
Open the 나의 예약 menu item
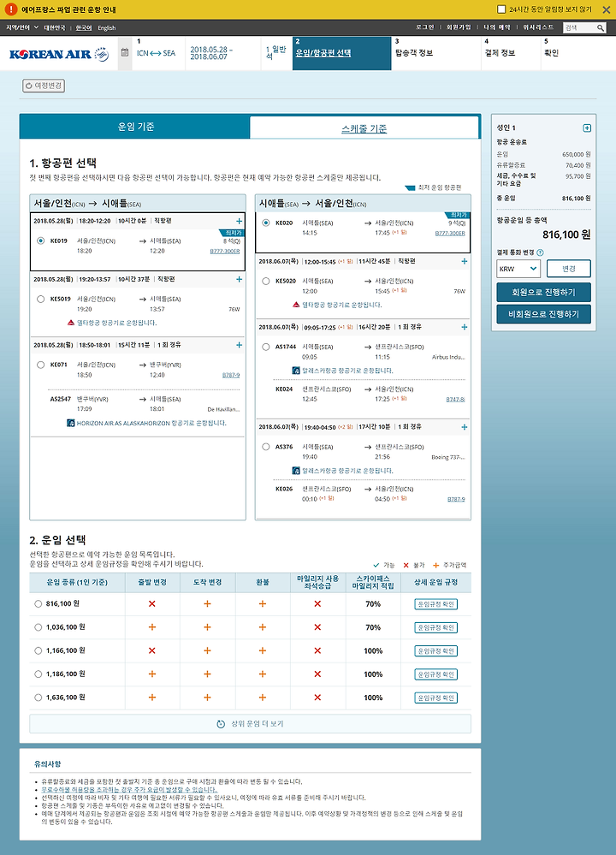496,27
